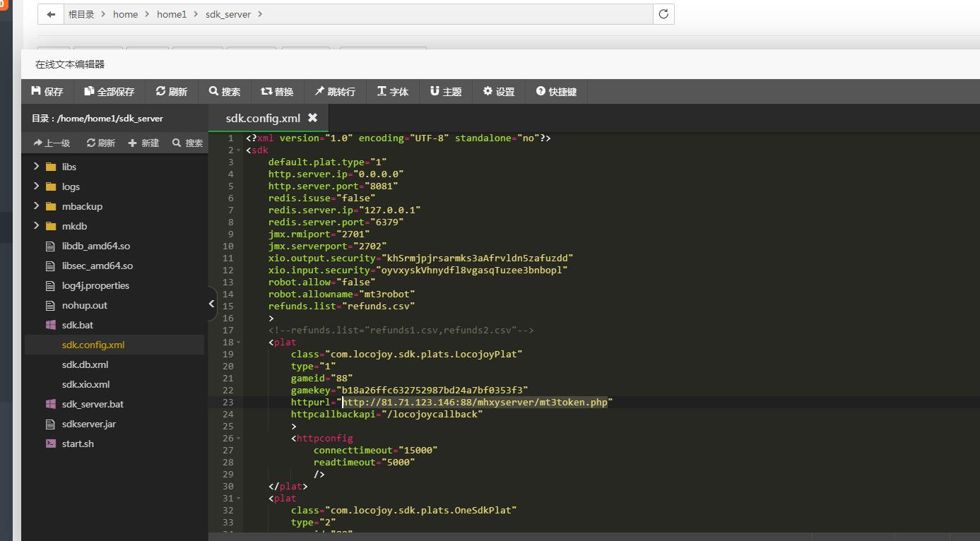Click the sdk_server breadcrumb path segment
This screenshot has width=980, height=541.
[228, 14]
